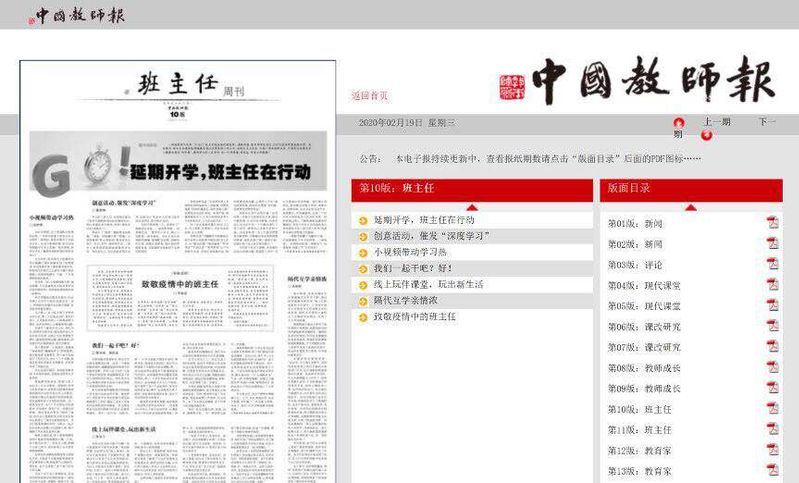
Task: Click the 中国教师报 logo at top left
Action: coord(79,14)
